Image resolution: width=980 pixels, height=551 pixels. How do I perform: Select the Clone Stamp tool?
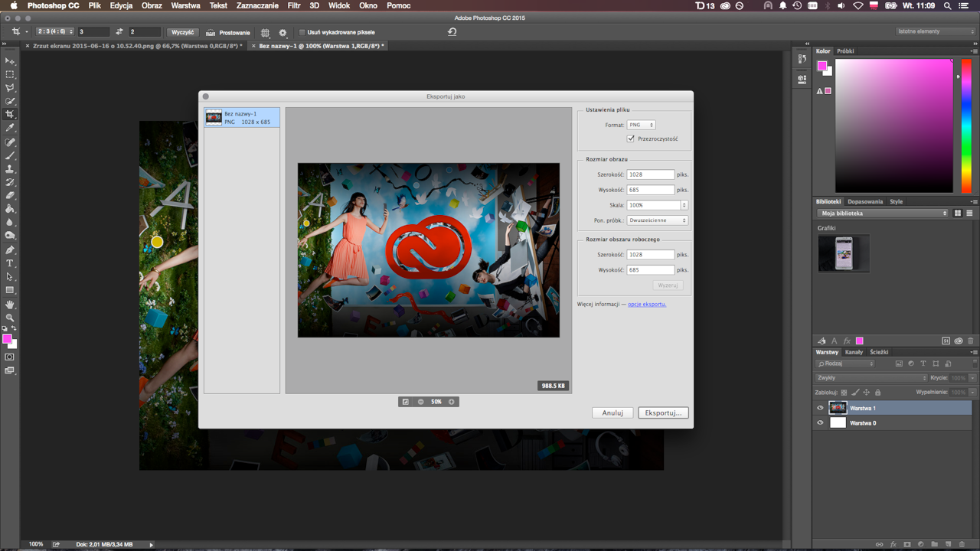[10, 168]
